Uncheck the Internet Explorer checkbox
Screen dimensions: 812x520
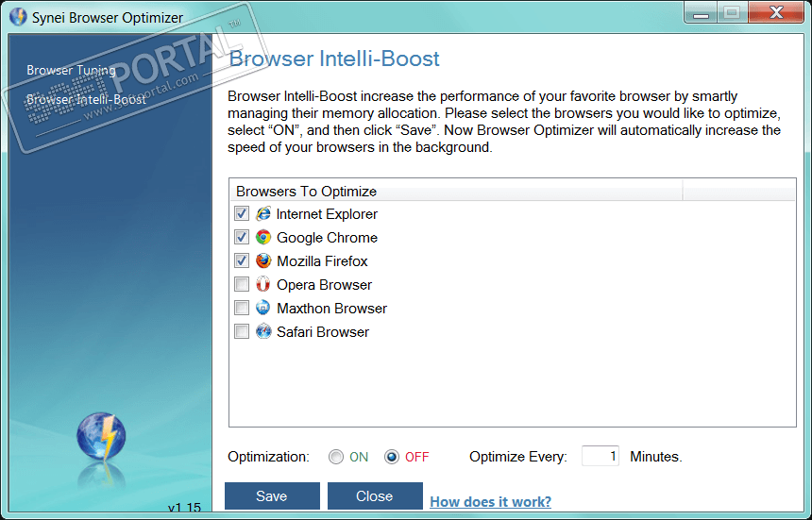tap(242, 213)
